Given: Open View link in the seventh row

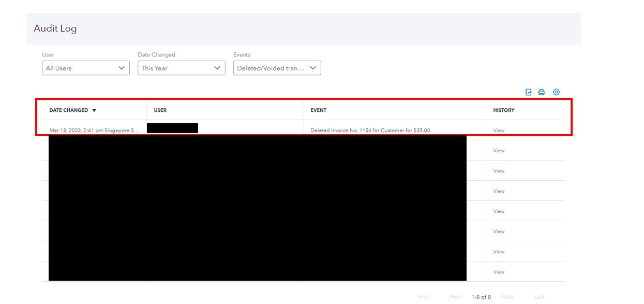Looking at the screenshot, I should [x=499, y=252].
